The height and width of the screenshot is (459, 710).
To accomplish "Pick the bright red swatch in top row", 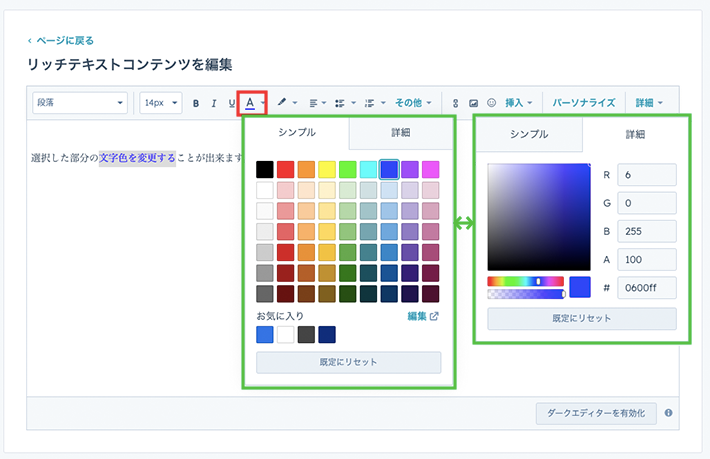I will (285, 169).
